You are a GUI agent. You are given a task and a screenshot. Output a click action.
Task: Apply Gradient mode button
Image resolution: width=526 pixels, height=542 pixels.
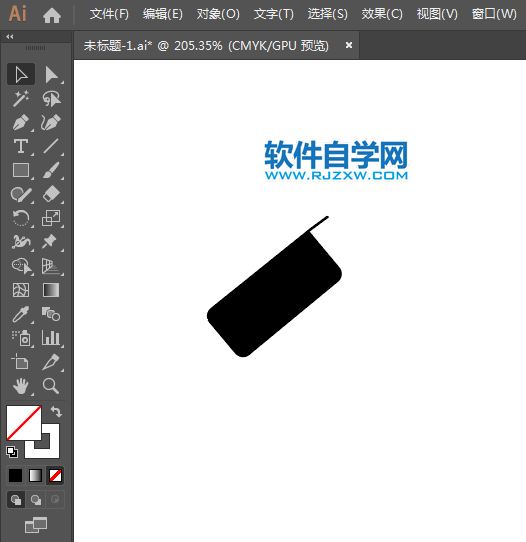click(35, 475)
